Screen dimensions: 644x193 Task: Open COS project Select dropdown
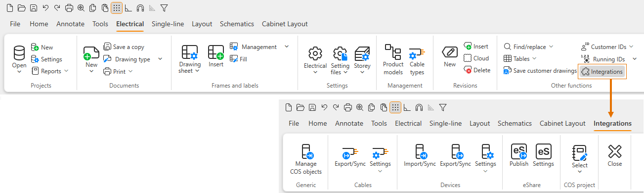click(x=580, y=158)
